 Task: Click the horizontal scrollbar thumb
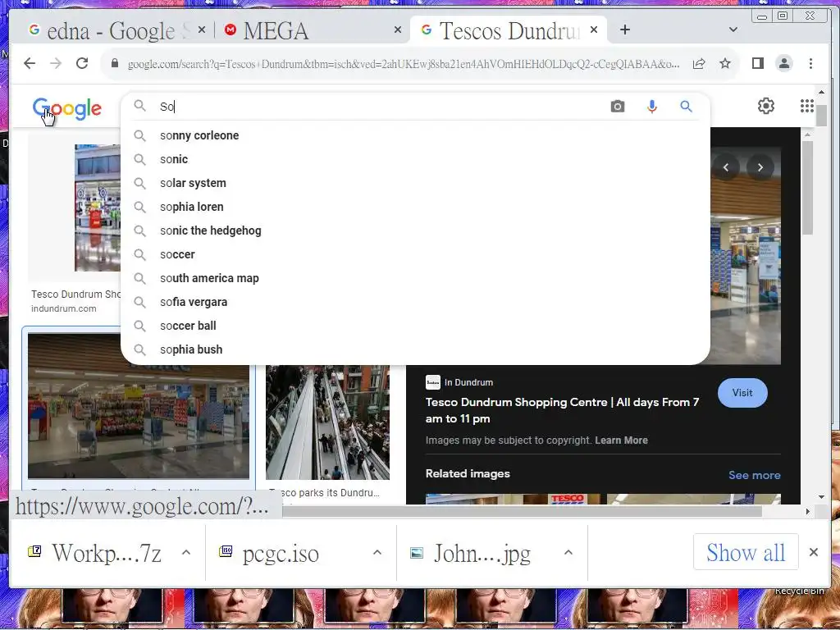pos(523,512)
